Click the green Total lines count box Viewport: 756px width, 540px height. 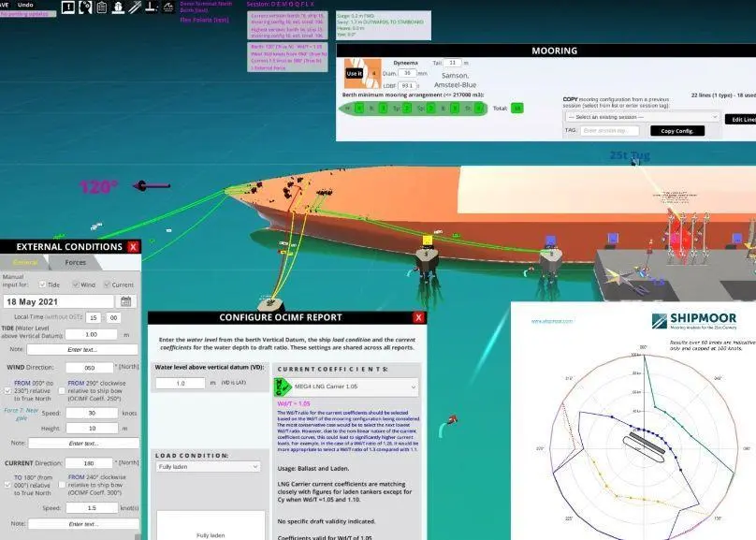point(516,108)
